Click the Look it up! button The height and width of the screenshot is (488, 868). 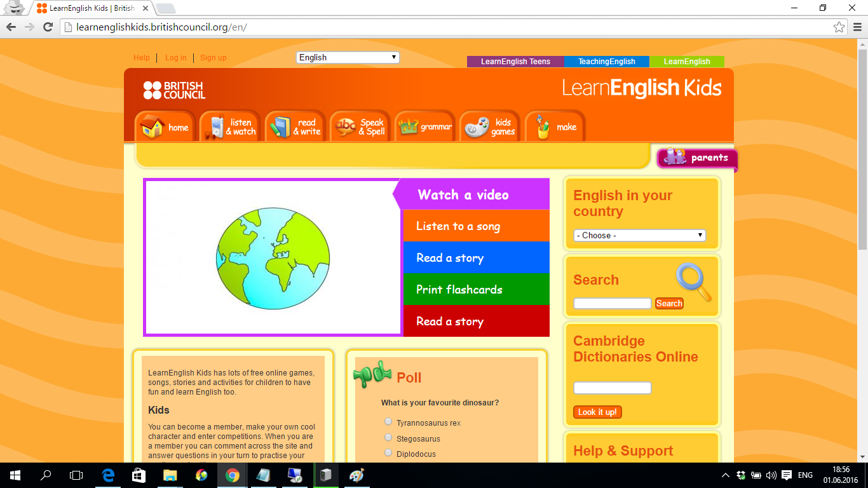[597, 412]
